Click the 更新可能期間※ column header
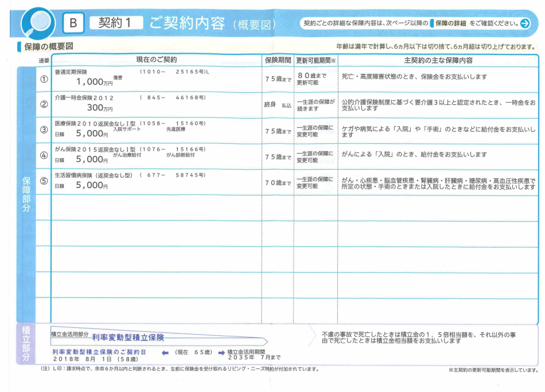 (316, 60)
